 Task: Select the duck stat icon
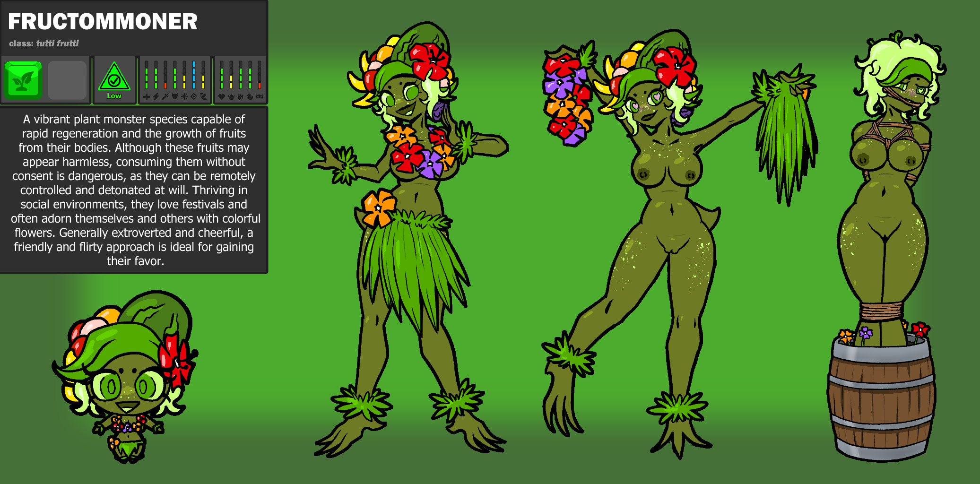[x=250, y=97]
